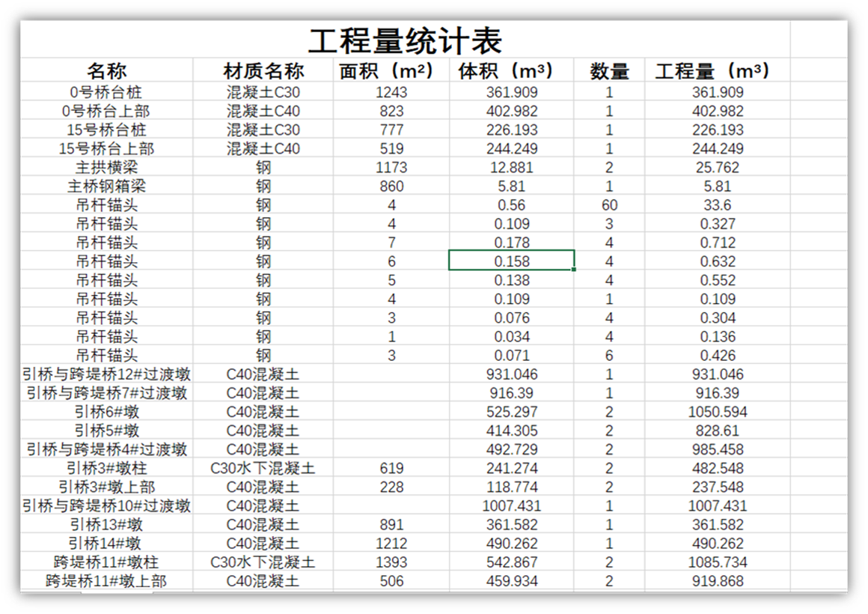Select the cell 0.426

pos(718,355)
